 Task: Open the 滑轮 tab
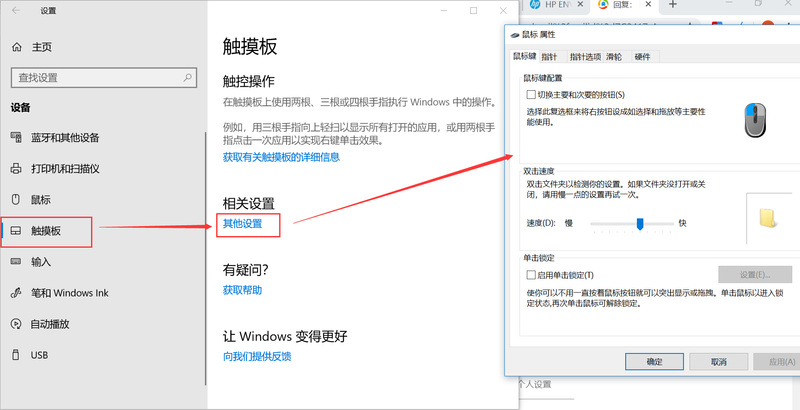(613, 57)
